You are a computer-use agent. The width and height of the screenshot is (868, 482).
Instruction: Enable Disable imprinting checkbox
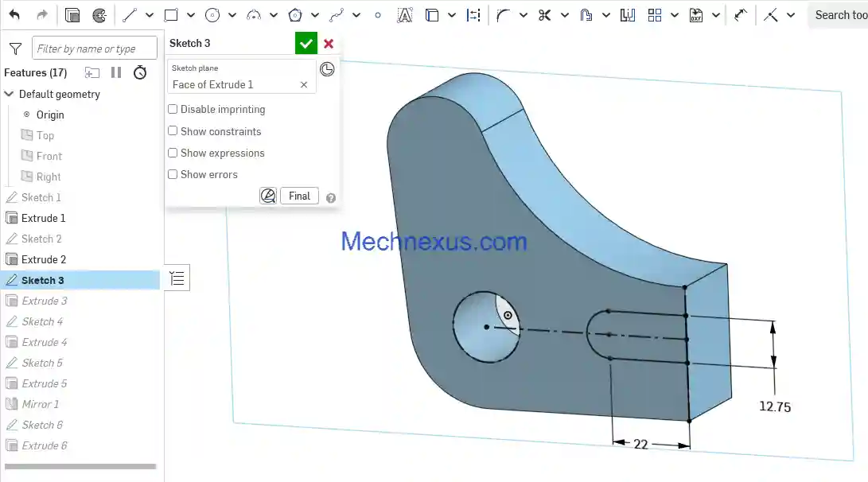(x=173, y=110)
